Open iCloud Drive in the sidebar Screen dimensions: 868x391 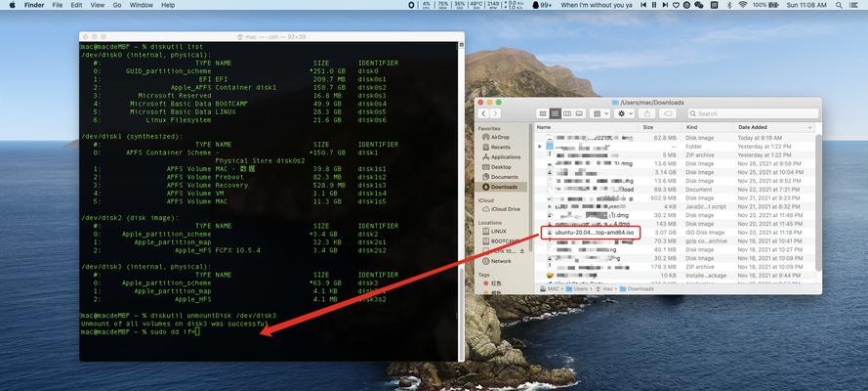click(x=502, y=209)
